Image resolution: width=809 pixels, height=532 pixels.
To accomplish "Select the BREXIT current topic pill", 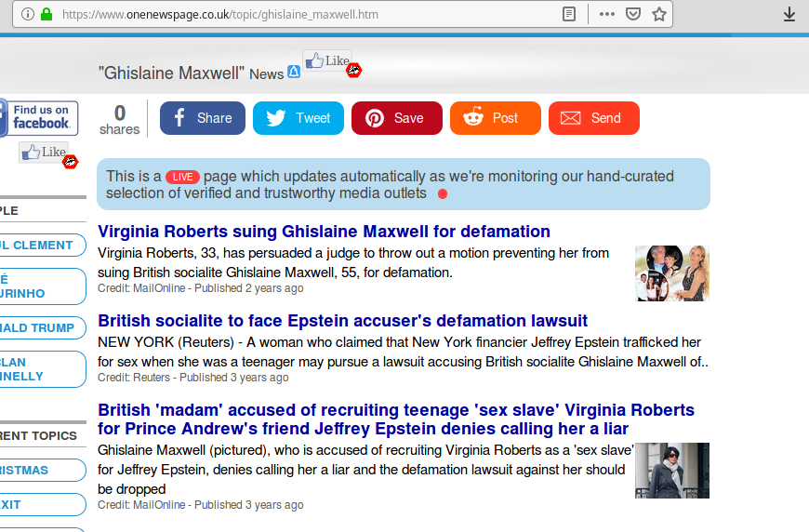I will tap(42, 505).
